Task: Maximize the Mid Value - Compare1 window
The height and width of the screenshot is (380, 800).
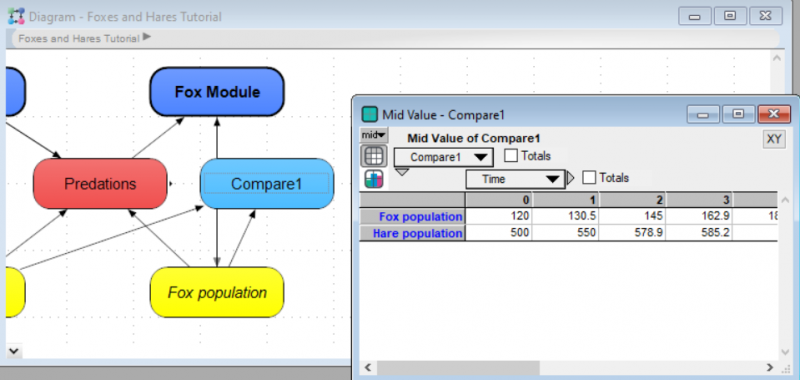Action: 738,114
